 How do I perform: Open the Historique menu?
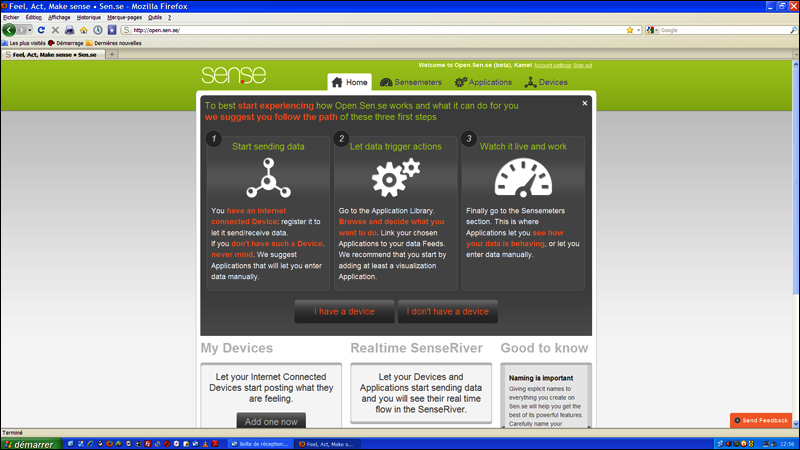click(89, 17)
